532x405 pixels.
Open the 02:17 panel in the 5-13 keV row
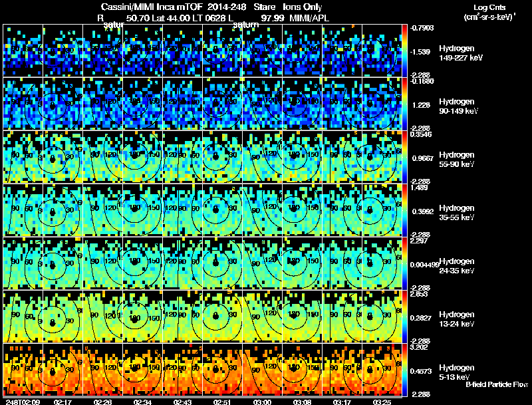63,369
